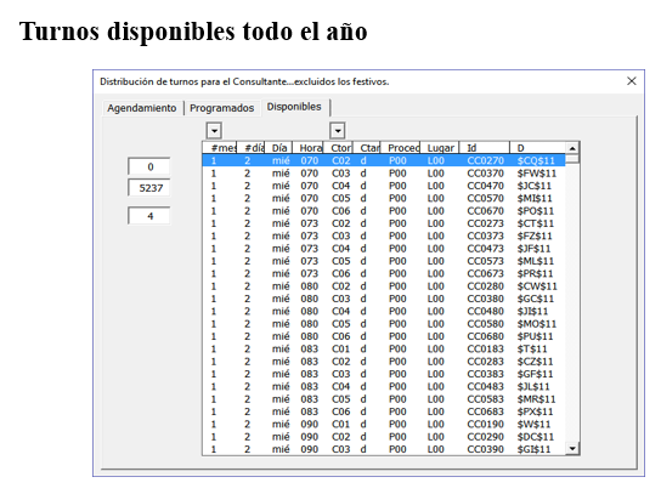Viewport: 661px width, 494px height.
Task: Click the cell value $MR$11
Action: point(536,399)
